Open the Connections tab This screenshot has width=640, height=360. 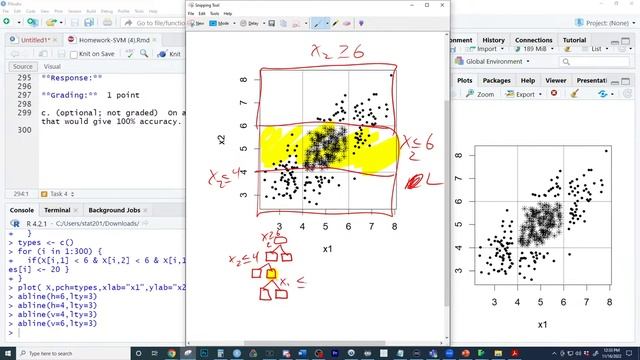pos(533,40)
